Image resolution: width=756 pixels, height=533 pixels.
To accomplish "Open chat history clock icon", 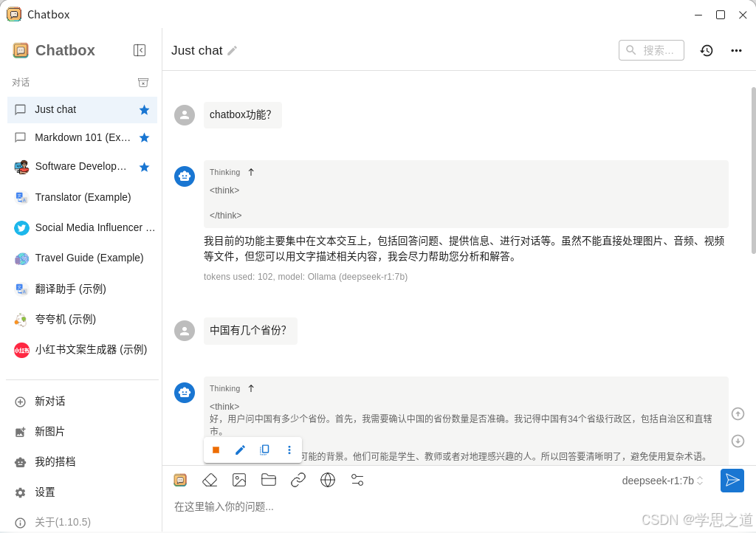I will click(x=707, y=50).
